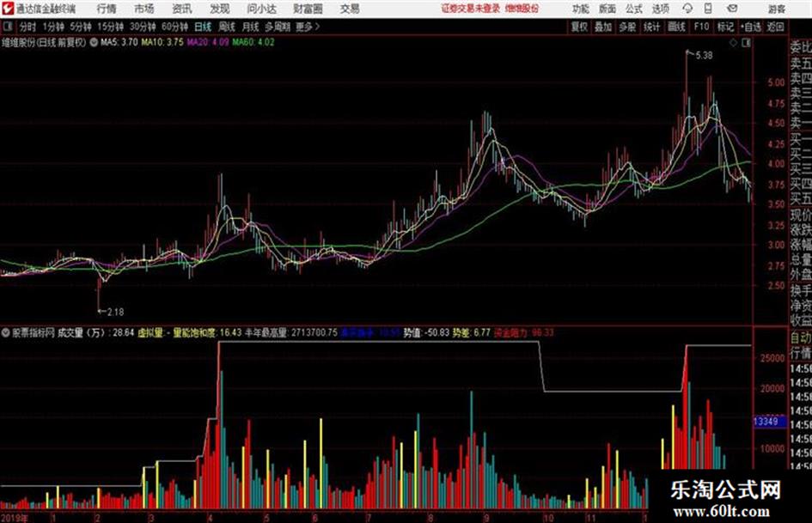
Task: Switch to the 15分钟 period tab
Action: 111,27
